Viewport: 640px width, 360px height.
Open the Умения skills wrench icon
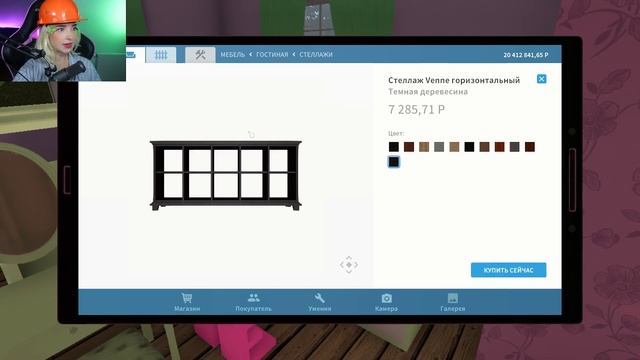(320, 302)
